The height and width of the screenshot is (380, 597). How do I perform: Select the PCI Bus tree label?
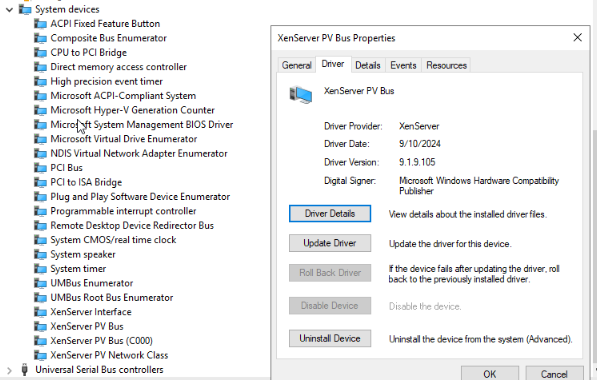pos(67,168)
